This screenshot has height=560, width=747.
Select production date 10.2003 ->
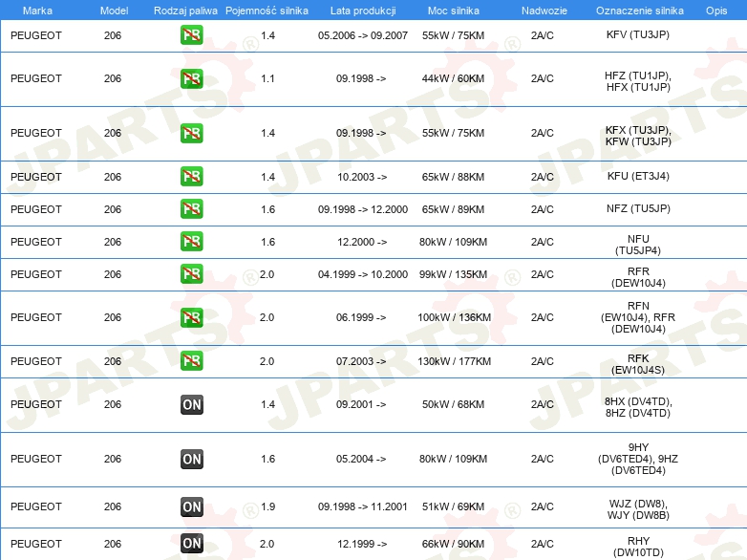point(362,177)
